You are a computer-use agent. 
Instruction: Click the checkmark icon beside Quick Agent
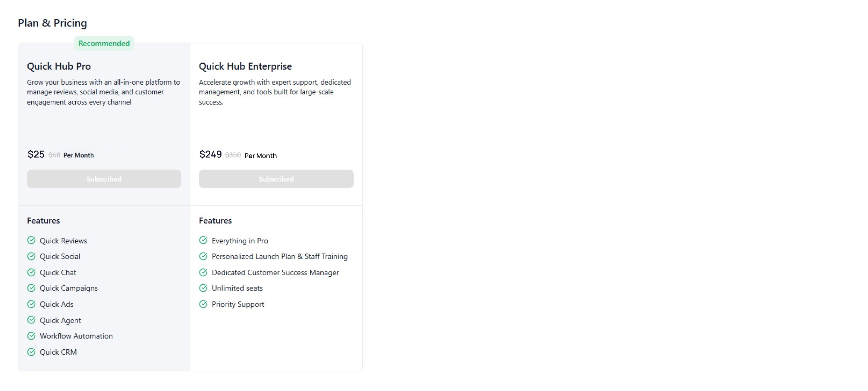point(31,320)
